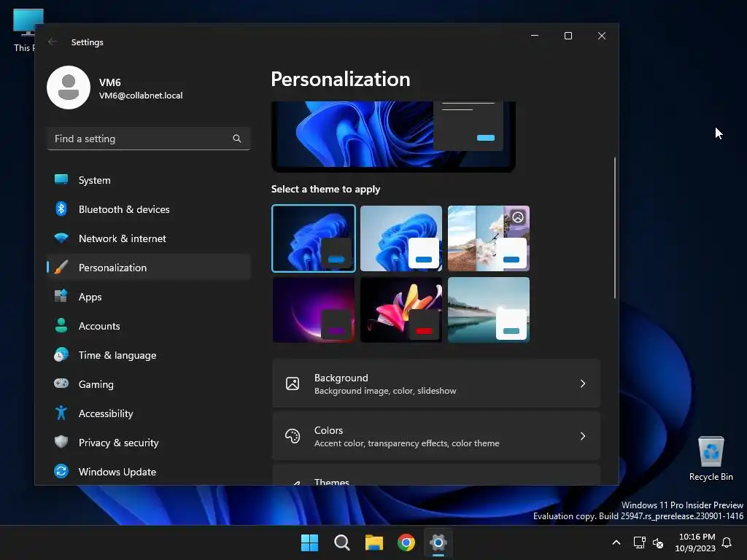Click the Network wifi icon in sidebar
This screenshot has height=560, width=747.
[x=61, y=238]
